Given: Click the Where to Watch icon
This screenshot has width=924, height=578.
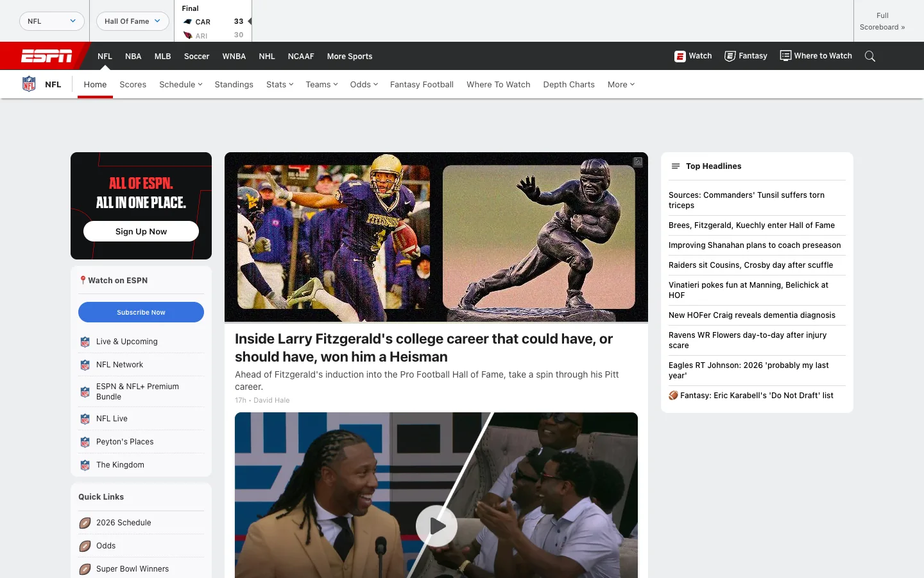Looking at the screenshot, I should 785,56.
